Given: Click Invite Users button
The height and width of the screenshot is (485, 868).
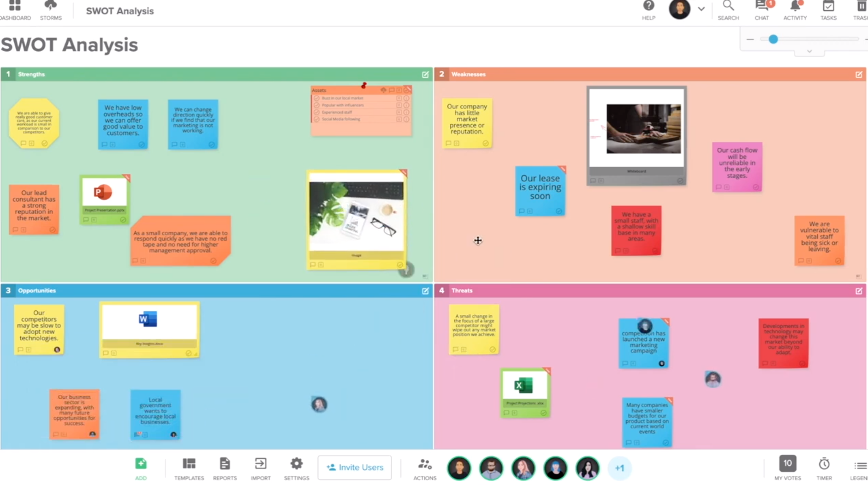Looking at the screenshot, I should click(x=355, y=467).
